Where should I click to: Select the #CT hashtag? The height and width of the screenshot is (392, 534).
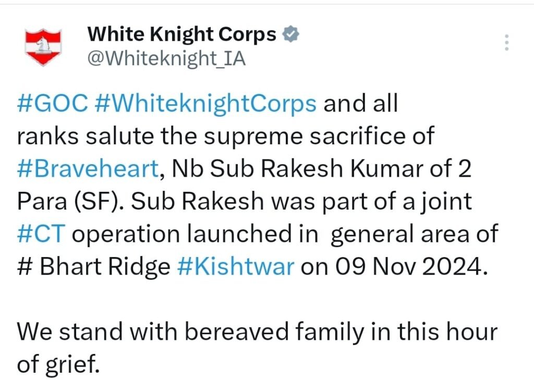tap(41, 235)
